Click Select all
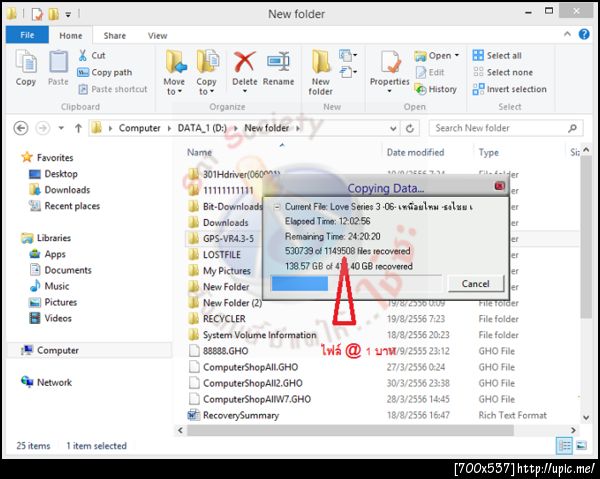 click(x=497, y=55)
